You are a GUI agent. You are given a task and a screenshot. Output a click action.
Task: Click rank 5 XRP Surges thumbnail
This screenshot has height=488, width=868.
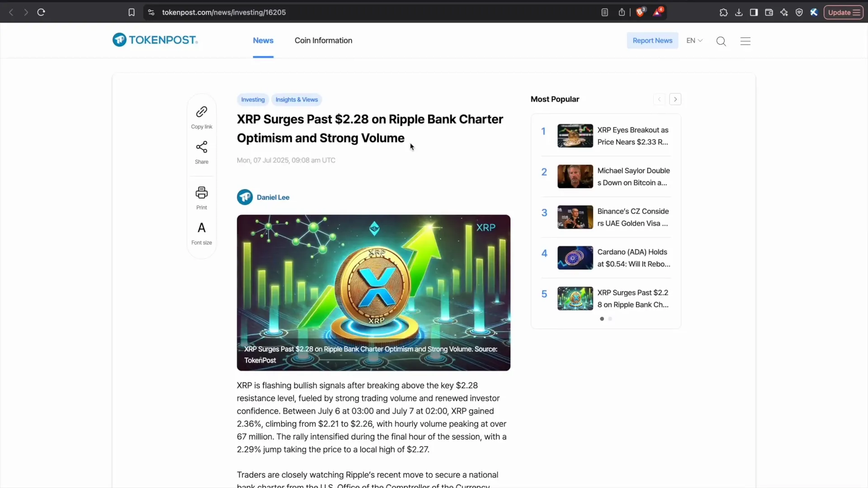pos(575,298)
